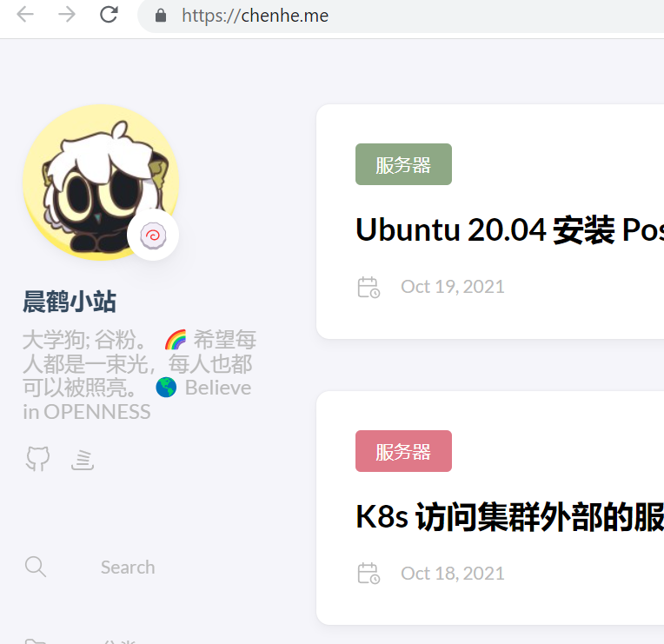The height and width of the screenshot is (644, 664).
Task: Click the browser back arrow
Action: pos(25,15)
